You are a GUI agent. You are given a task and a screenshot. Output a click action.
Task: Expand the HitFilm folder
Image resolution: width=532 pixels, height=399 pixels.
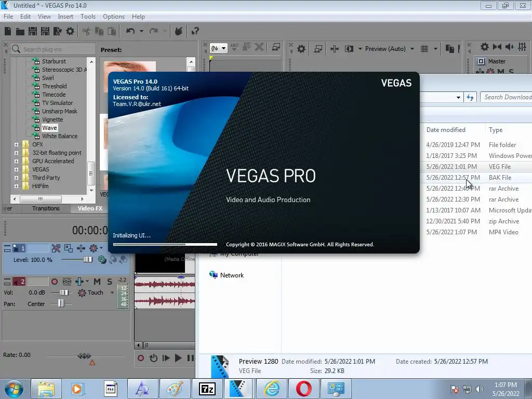click(x=16, y=187)
